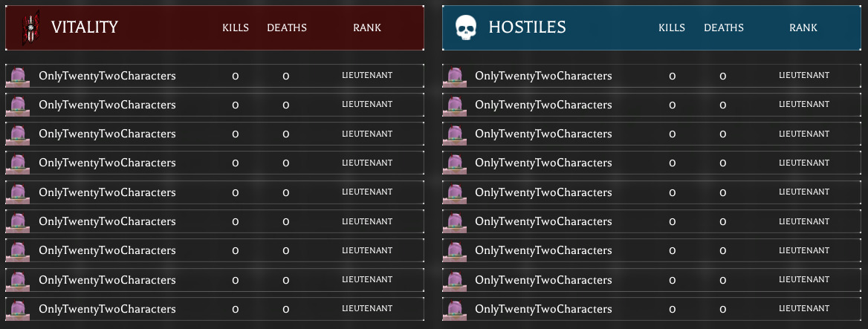Select the first Vitality player's avatar
Viewport: 868px width, 329px height.
coord(17,76)
